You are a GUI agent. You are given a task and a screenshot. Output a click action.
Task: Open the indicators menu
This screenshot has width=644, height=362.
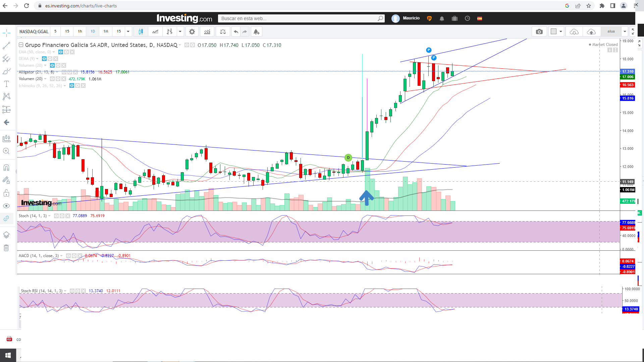click(x=207, y=32)
